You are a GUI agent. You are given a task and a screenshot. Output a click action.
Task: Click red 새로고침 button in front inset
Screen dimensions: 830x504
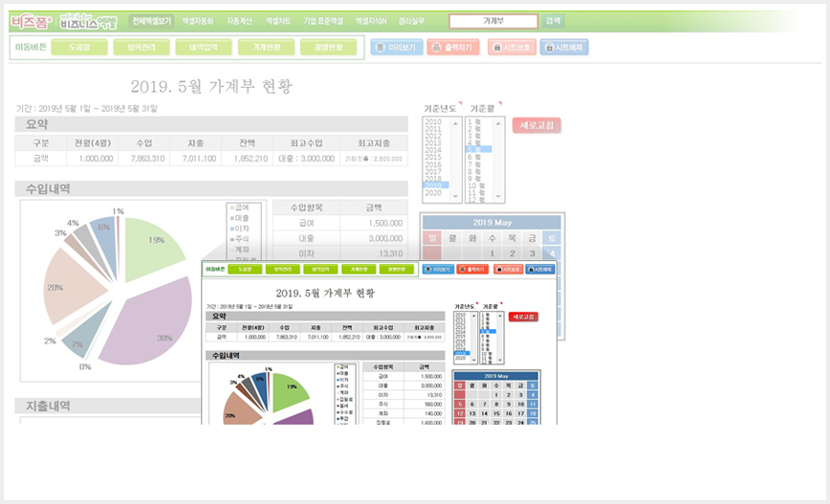pyautogui.click(x=523, y=317)
